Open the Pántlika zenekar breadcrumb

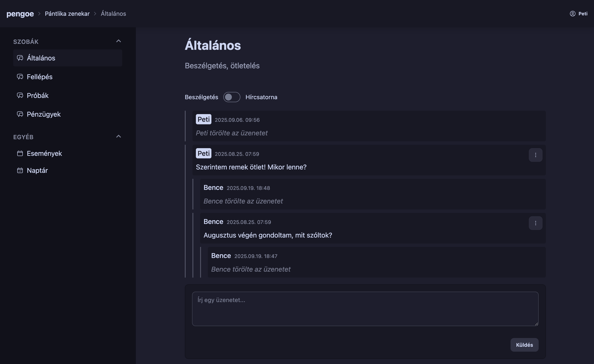pyautogui.click(x=67, y=13)
